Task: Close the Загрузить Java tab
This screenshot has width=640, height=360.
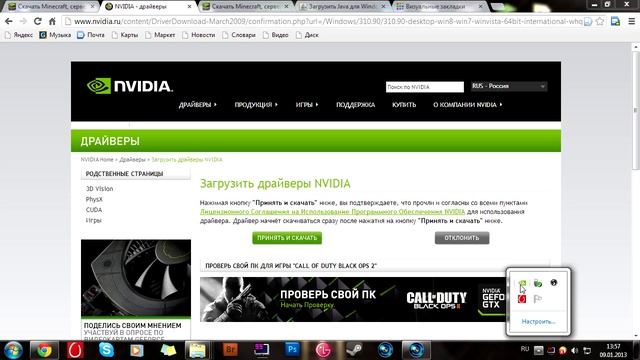Action: [x=384, y=7]
